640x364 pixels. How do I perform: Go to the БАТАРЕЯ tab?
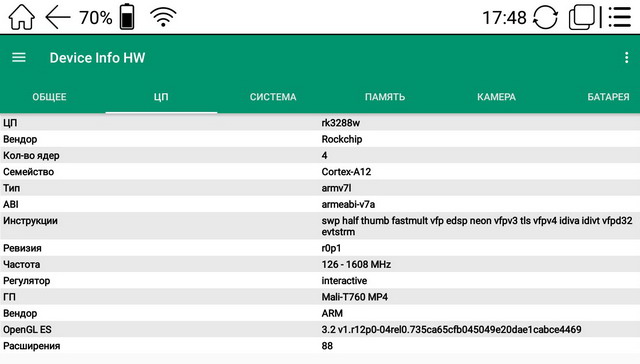[608, 97]
